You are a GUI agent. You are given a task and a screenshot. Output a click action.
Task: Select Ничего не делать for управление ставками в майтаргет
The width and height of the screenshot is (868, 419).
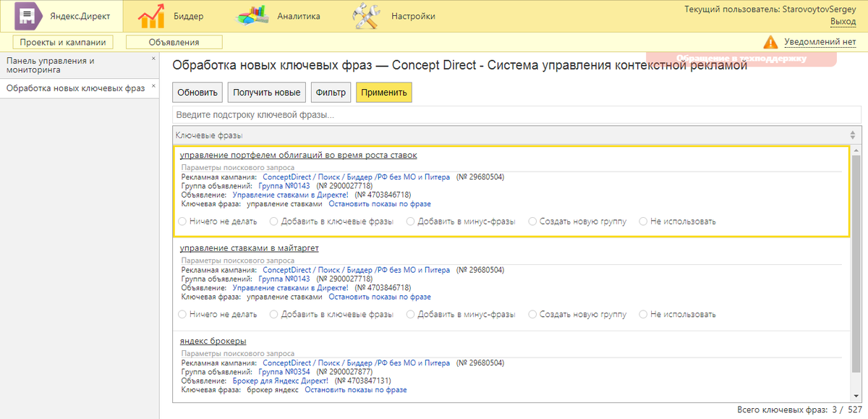pos(182,314)
